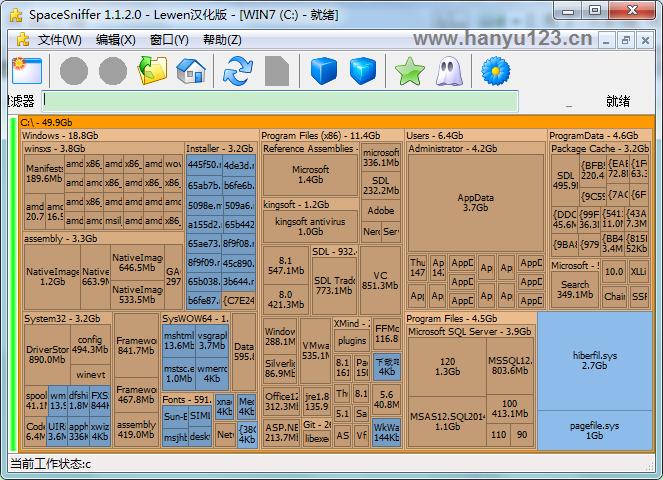
Task: Open the 文件(W) menu
Action: [x=59, y=40]
